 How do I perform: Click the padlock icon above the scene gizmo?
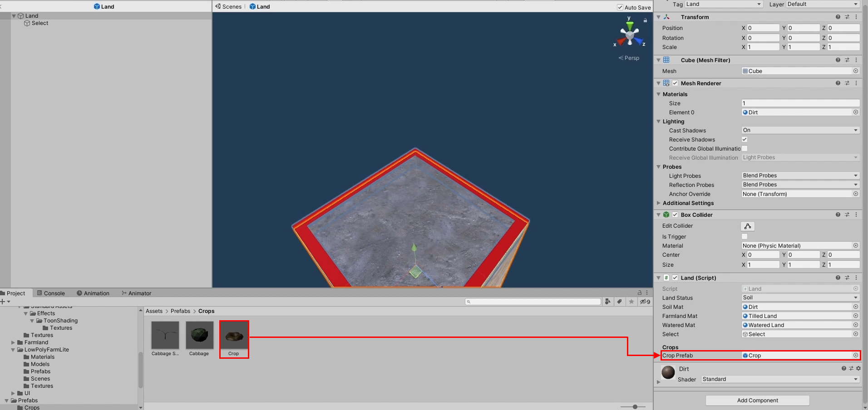(x=645, y=20)
